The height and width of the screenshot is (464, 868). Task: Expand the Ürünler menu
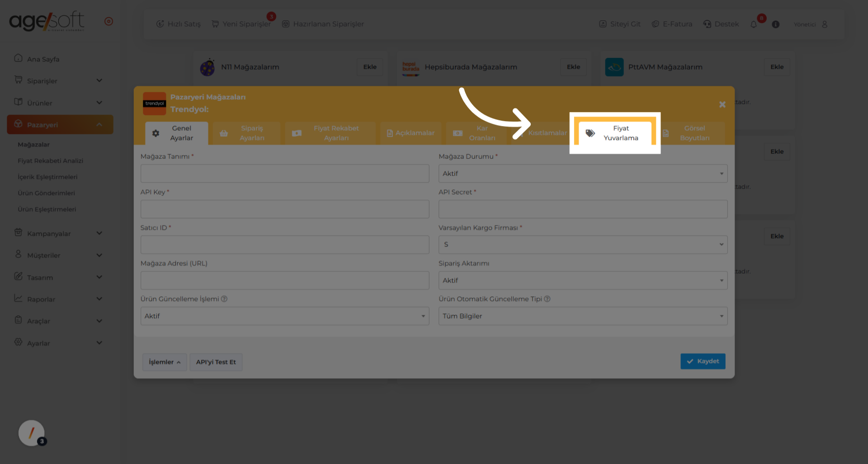point(60,103)
